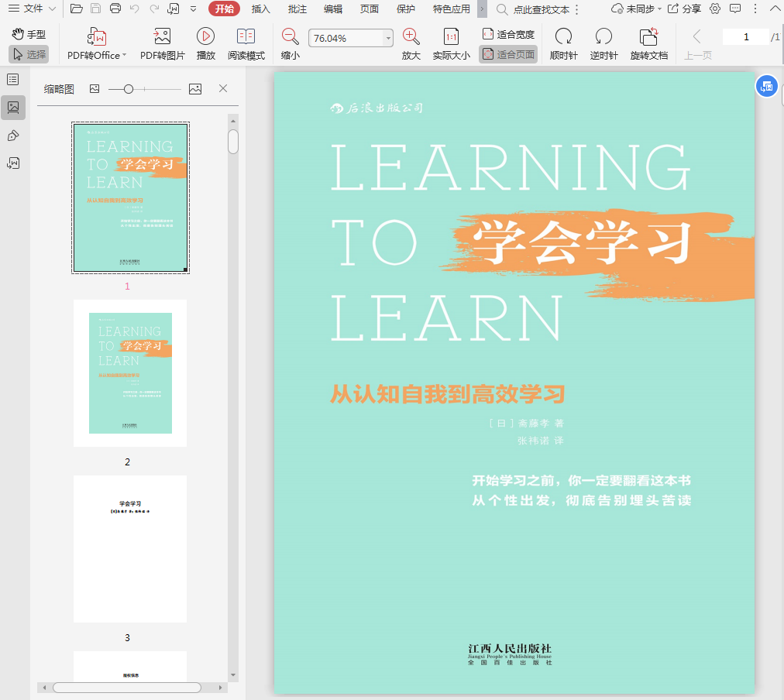
Task: Toggle the 适合宽度 fit mode
Action: coord(508,34)
